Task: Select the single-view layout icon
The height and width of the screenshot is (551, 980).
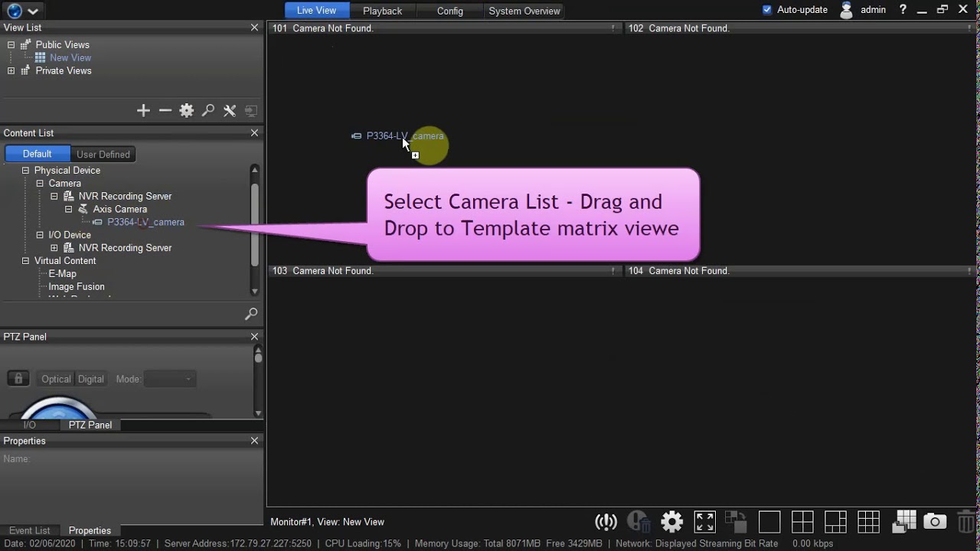Action: tap(769, 522)
